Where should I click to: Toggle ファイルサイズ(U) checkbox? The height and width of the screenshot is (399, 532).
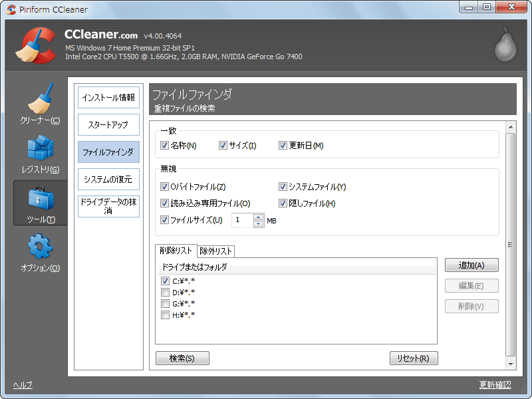pyautogui.click(x=164, y=220)
